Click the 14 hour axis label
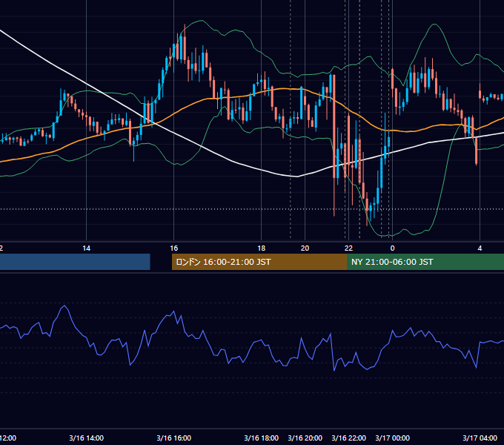Image resolution: width=504 pixels, height=445 pixels. [x=87, y=248]
